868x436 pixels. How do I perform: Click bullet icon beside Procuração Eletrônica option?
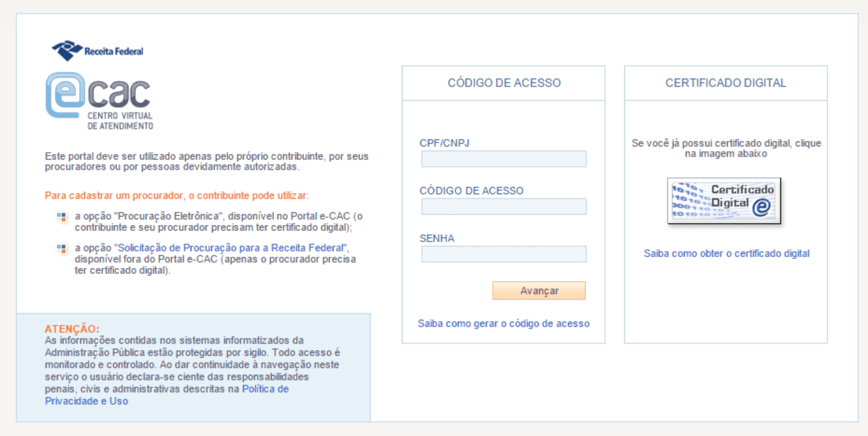pyautogui.click(x=62, y=217)
